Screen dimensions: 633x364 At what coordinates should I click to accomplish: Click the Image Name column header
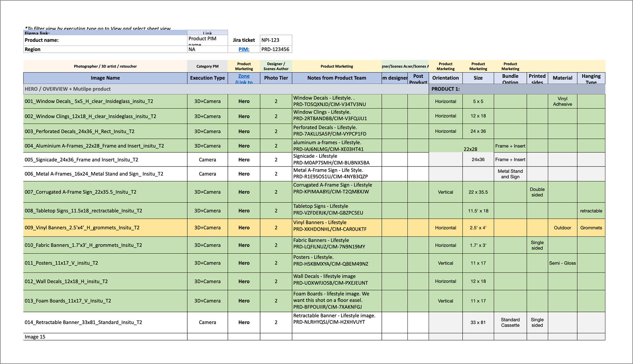tap(105, 78)
